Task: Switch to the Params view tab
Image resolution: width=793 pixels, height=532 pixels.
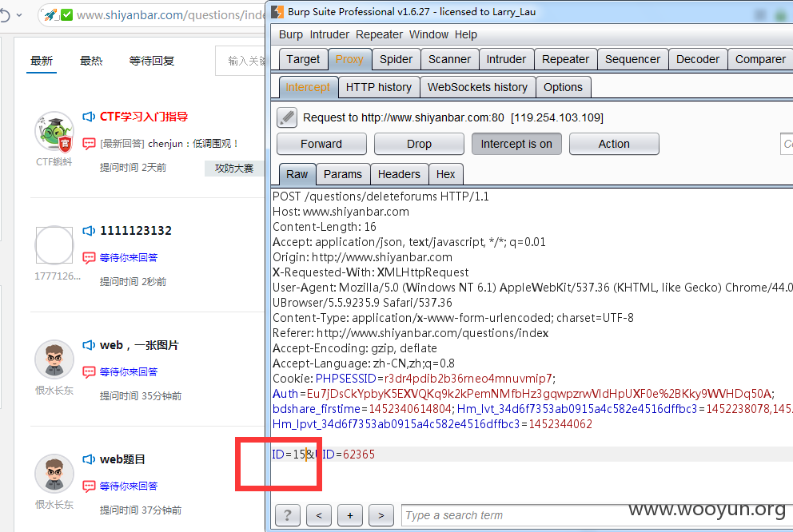Action: click(343, 174)
